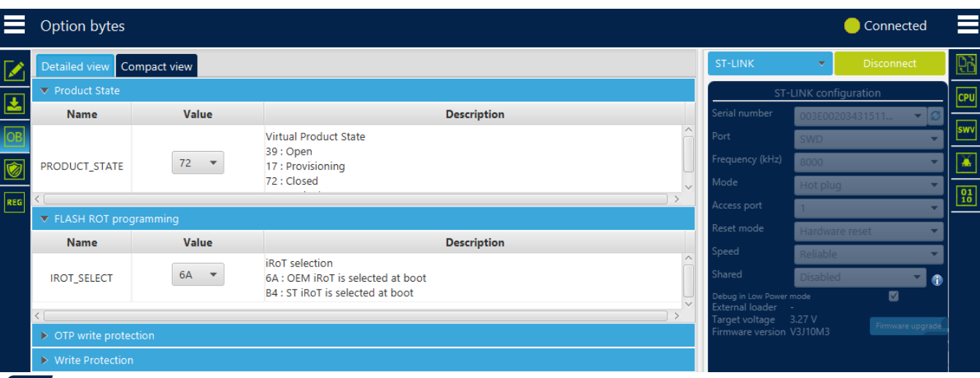
Task: Open the ST-LINK interface dropdown
Action: [770, 63]
